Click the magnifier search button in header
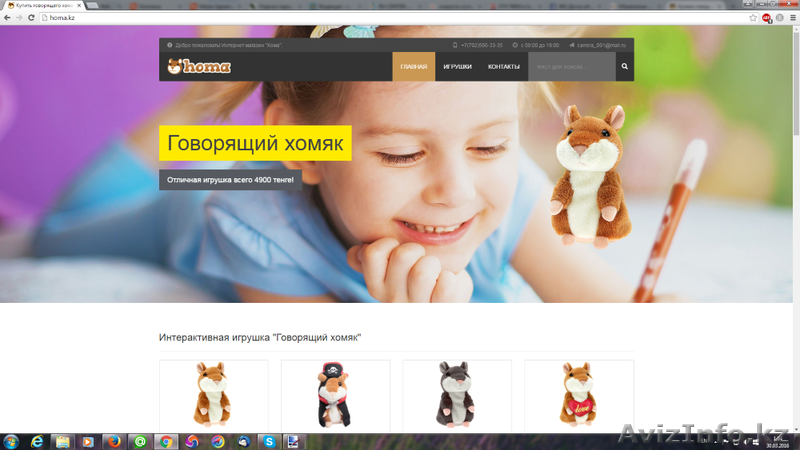This screenshot has height=450, width=800. [624, 66]
